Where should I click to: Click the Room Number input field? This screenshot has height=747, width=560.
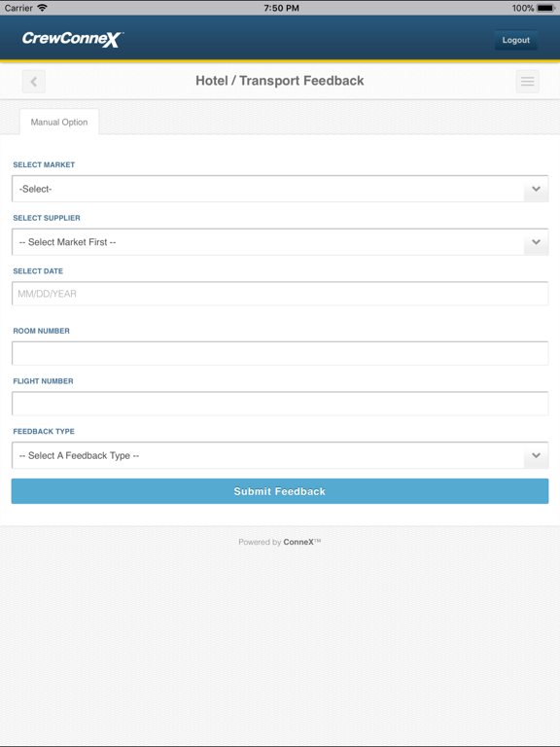pyautogui.click(x=280, y=353)
